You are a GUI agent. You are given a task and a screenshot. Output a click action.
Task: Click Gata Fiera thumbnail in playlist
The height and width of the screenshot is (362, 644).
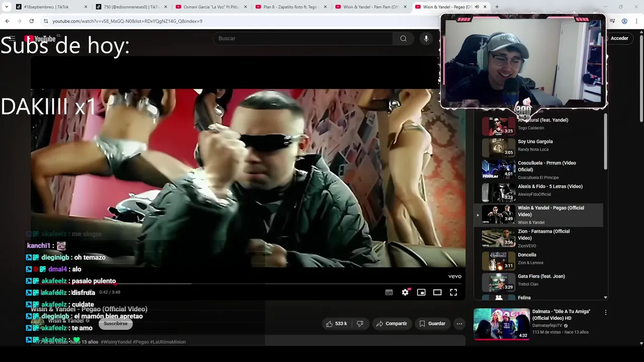tap(499, 282)
